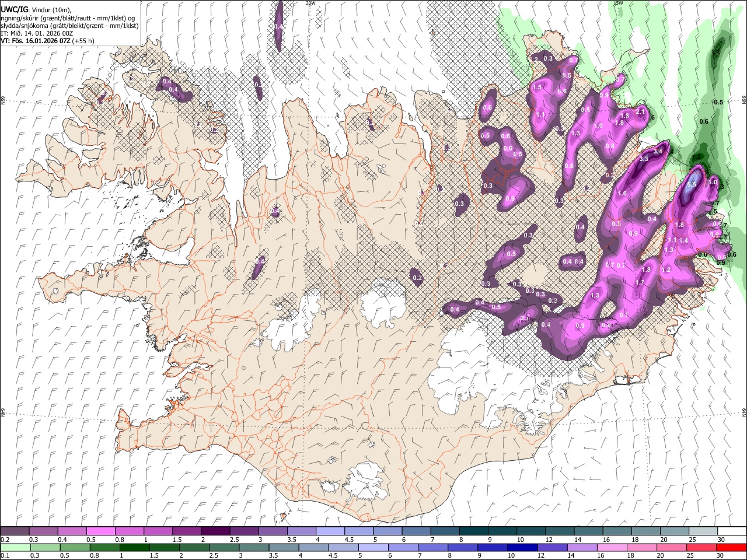747x560 pixels.
Task: Click the 2.1 value near the northeast coast
Action: click(x=640, y=111)
